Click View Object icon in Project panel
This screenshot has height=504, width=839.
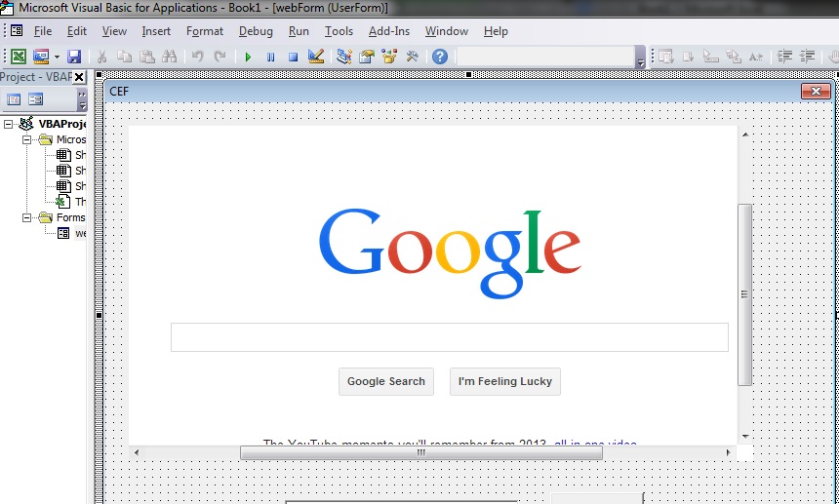(x=35, y=99)
